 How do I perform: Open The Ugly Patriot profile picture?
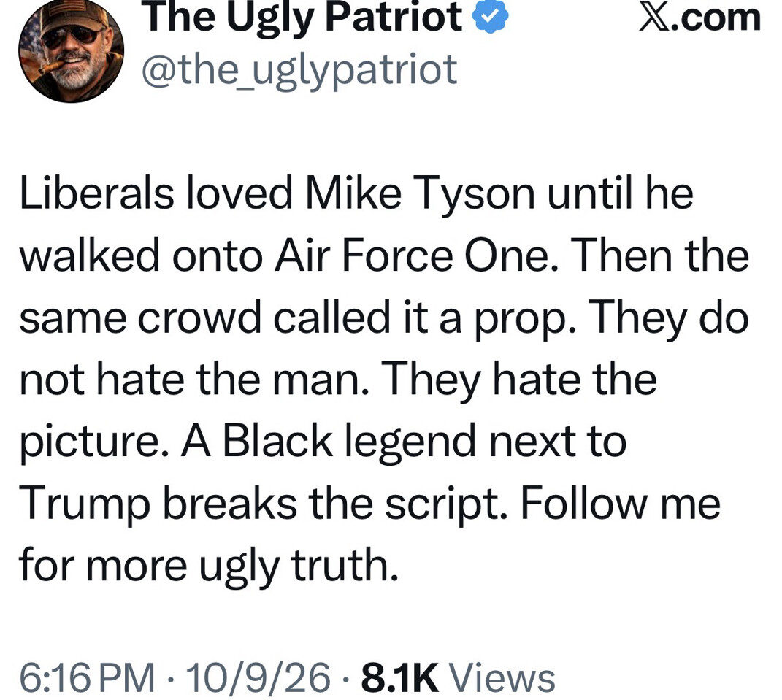[x=72, y=50]
